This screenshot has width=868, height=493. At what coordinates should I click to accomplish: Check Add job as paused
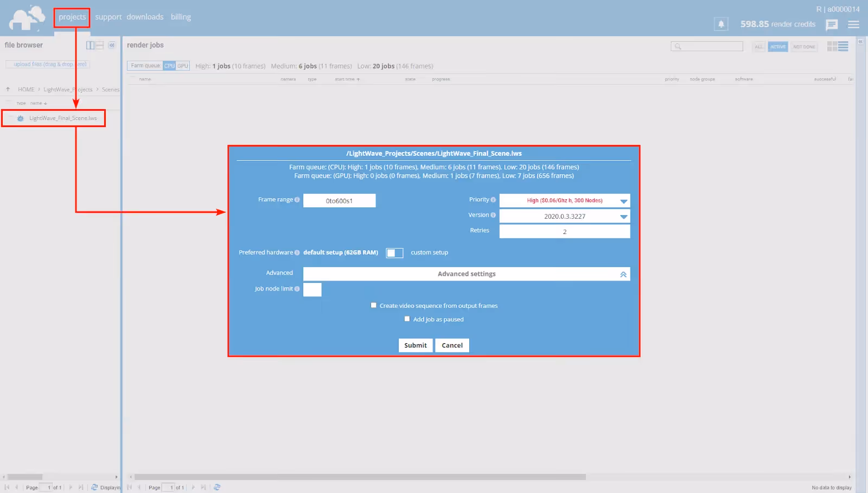pos(407,319)
